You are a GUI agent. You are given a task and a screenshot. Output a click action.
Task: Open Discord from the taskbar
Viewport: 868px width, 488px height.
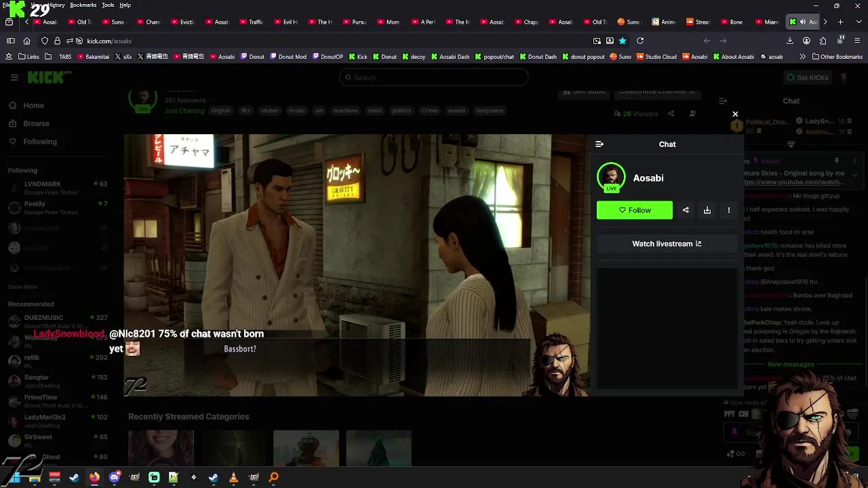114,477
